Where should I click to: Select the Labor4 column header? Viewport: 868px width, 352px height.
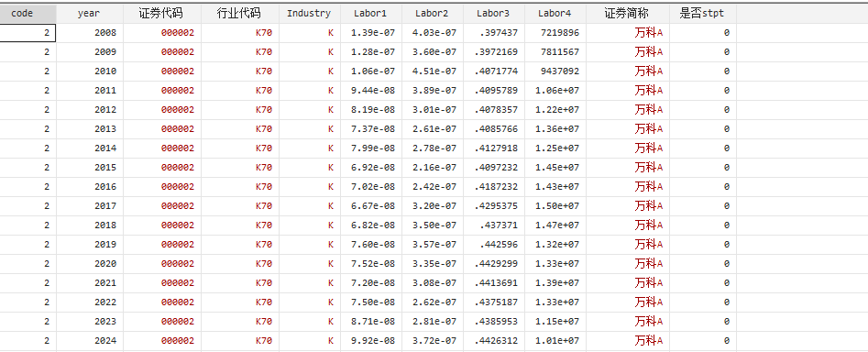(555, 13)
